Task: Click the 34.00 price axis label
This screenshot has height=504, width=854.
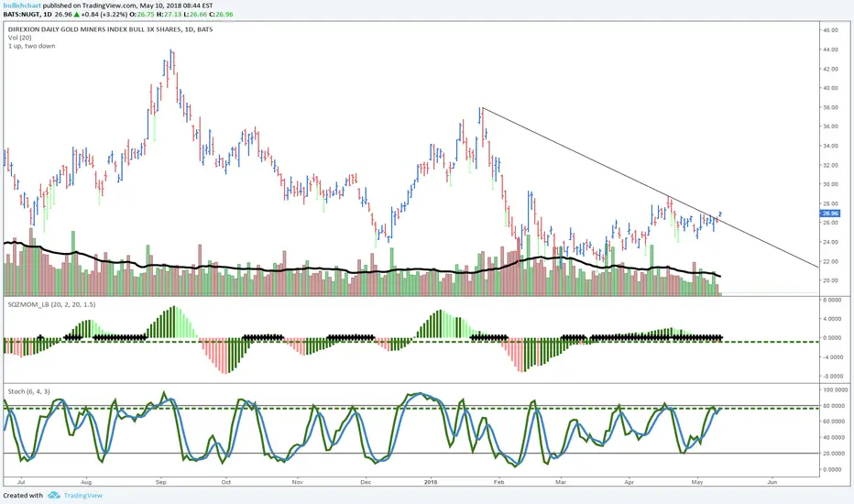Action: click(x=830, y=146)
